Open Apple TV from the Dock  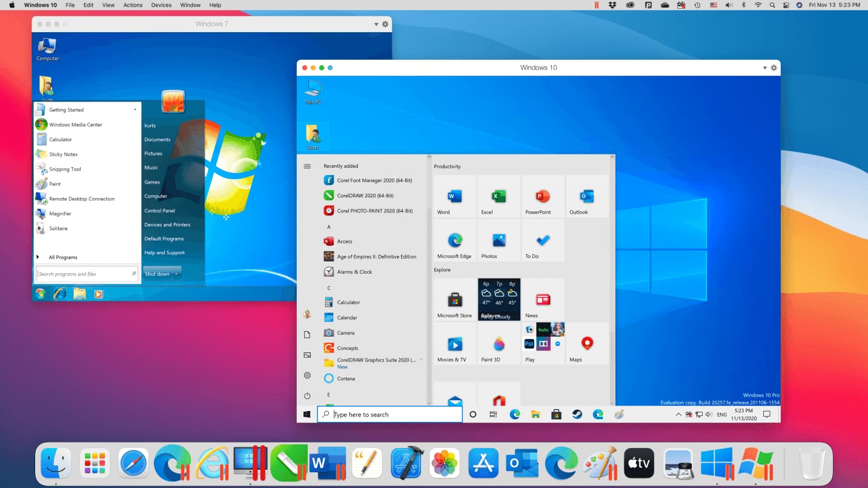point(639,463)
